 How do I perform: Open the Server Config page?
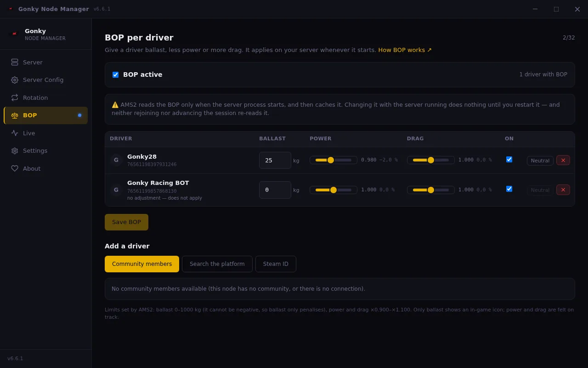pos(45,80)
